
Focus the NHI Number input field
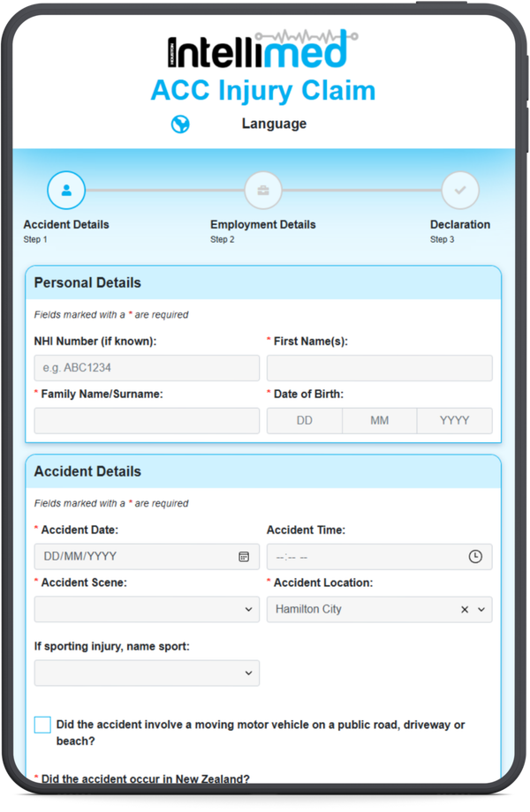click(x=147, y=368)
